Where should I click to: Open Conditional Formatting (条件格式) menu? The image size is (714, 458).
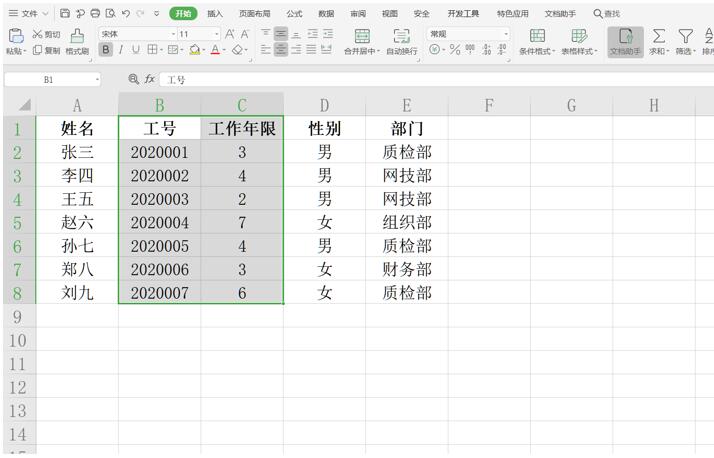(537, 41)
